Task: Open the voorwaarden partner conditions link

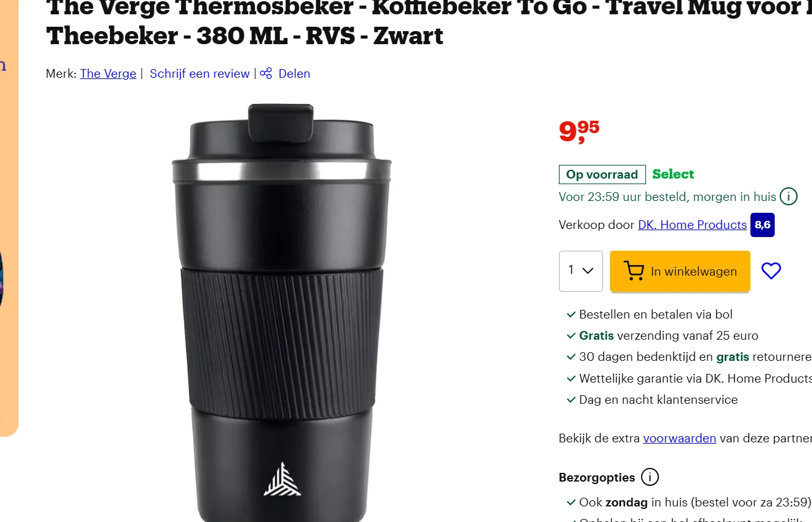Action: coord(680,438)
